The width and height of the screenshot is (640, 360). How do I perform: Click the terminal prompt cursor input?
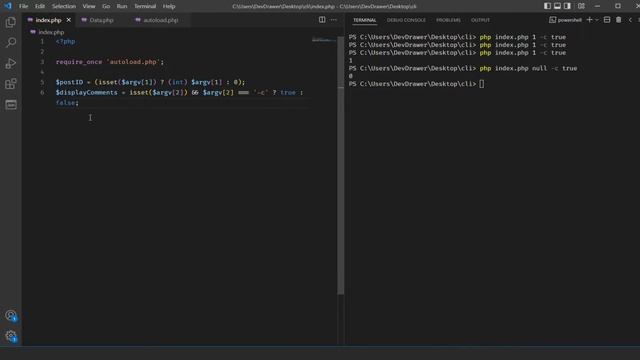[482, 84]
